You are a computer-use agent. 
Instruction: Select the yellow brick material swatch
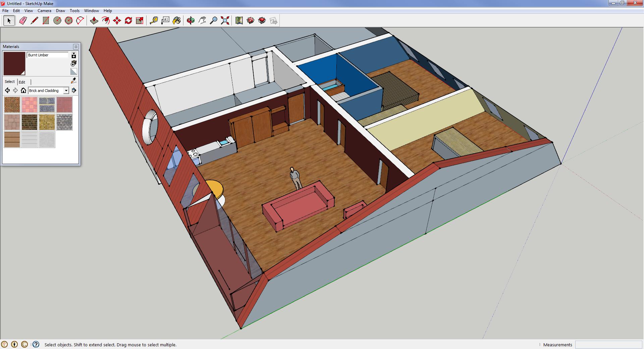click(x=47, y=122)
